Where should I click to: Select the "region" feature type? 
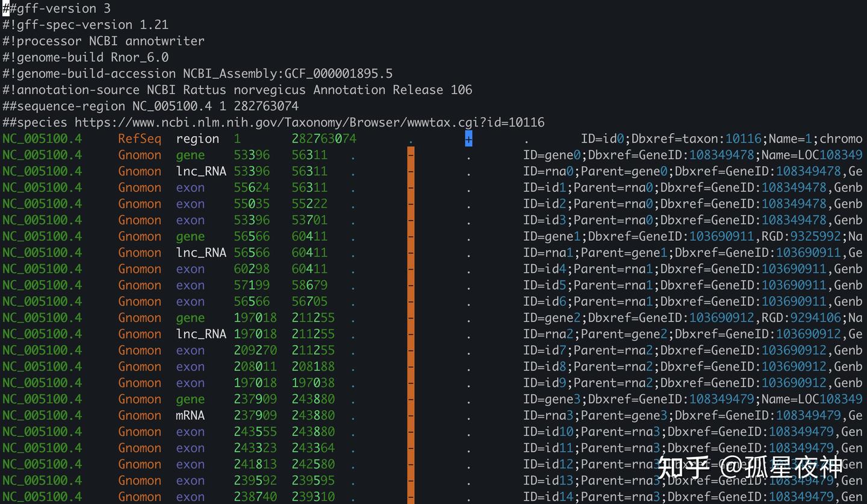coord(197,138)
